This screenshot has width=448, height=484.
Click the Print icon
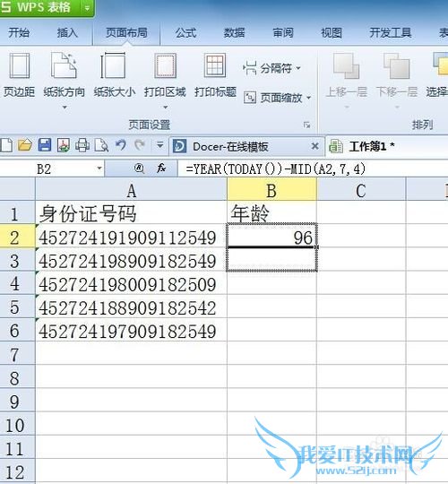(x=82, y=145)
